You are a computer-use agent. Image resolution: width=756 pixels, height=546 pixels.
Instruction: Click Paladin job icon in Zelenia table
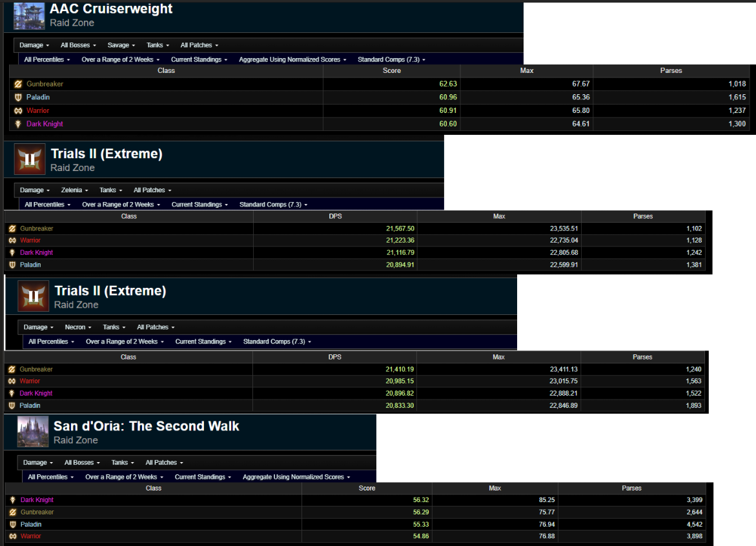tap(12, 265)
